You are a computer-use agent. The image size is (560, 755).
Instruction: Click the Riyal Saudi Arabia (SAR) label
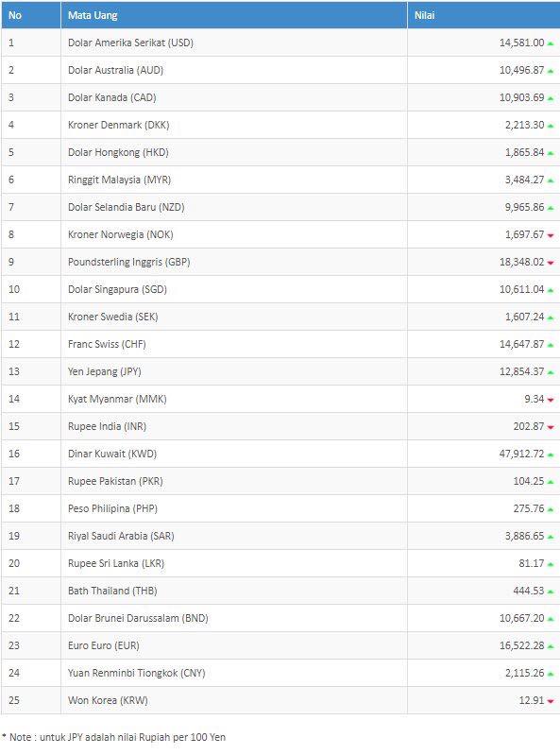(121, 536)
